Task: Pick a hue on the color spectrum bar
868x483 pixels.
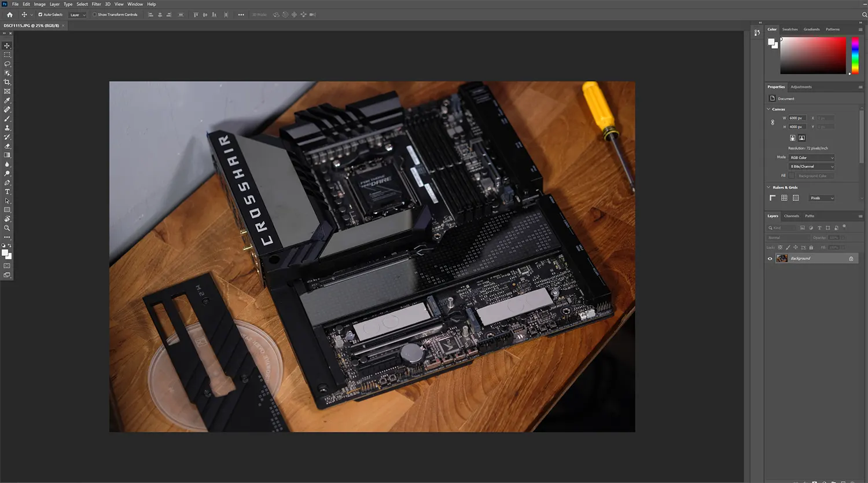Action: pyautogui.click(x=855, y=55)
